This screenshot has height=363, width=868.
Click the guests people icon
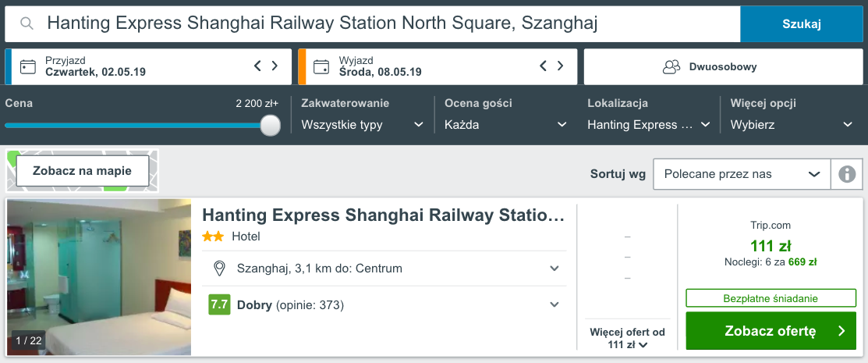671,67
